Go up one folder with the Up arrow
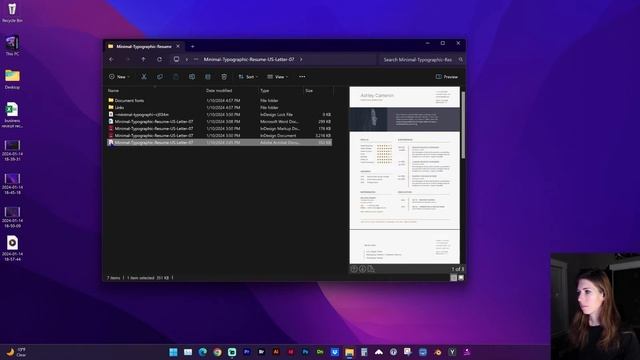 coord(143,60)
